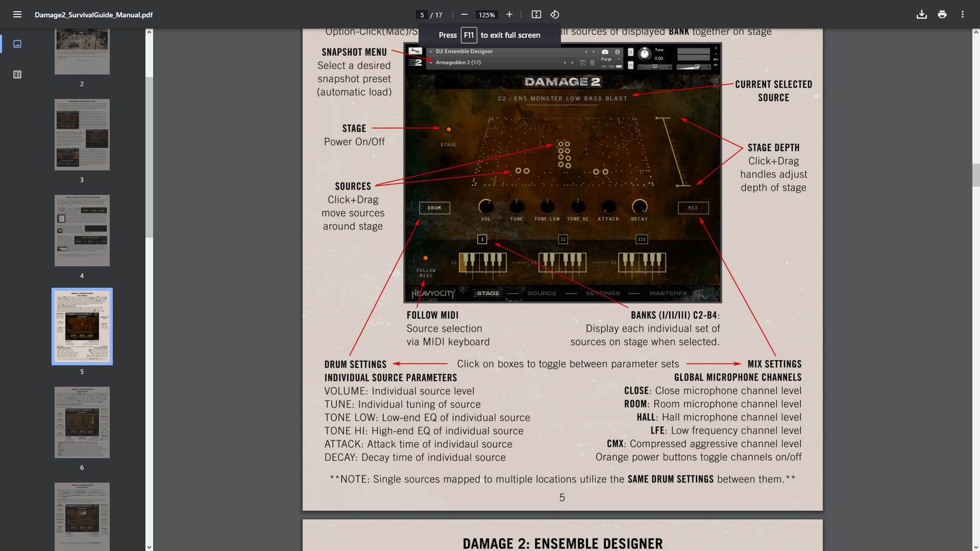
Task: Click the sidebar scrollbar down arrow
Action: point(149,547)
